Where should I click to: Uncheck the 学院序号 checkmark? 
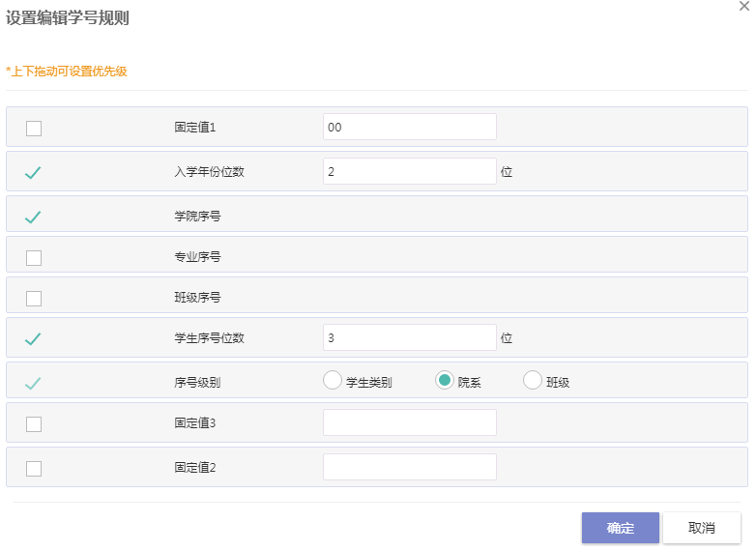pyautogui.click(x=33, y=217)
